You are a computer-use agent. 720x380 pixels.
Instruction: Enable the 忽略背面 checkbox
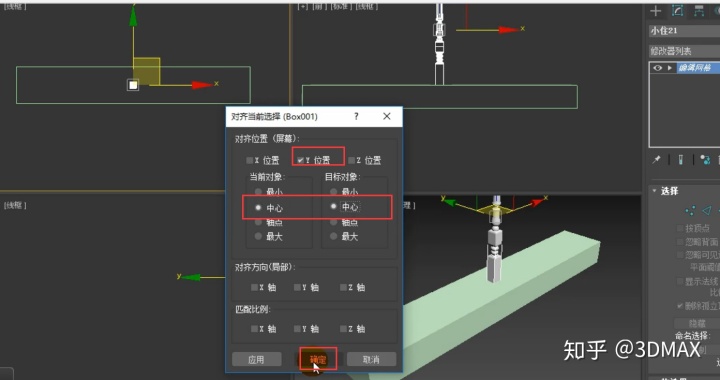[x=680, y=241]
